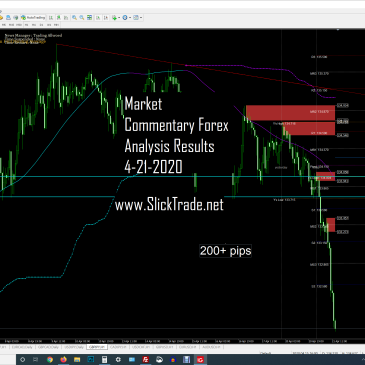Screen dimensions: 365x365
Task: Expand the indicators dropdown arrow
Action: click(119, 18)
